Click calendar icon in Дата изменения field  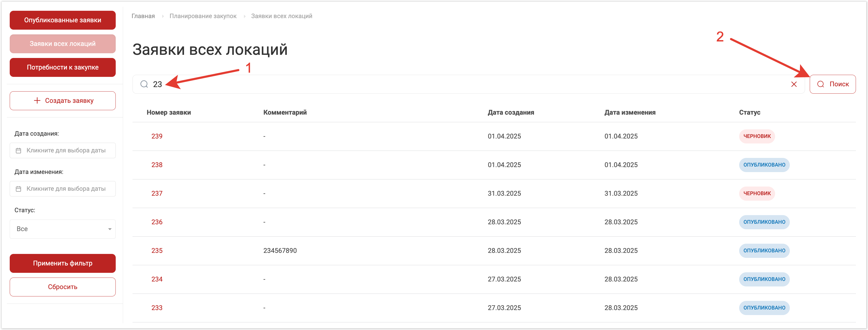tap(19, 189)
